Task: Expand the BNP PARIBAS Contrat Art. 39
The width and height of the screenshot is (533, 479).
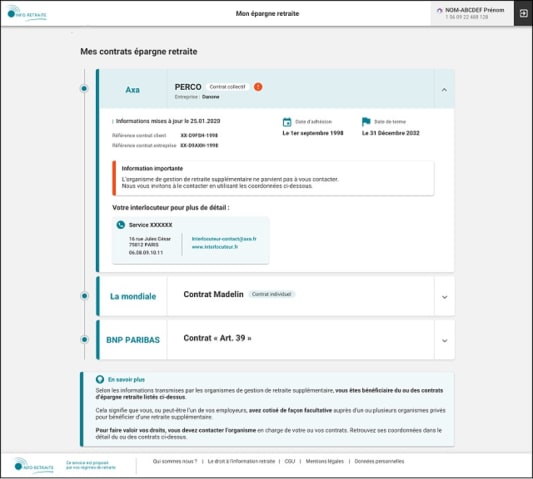Action: pos(444,341)
